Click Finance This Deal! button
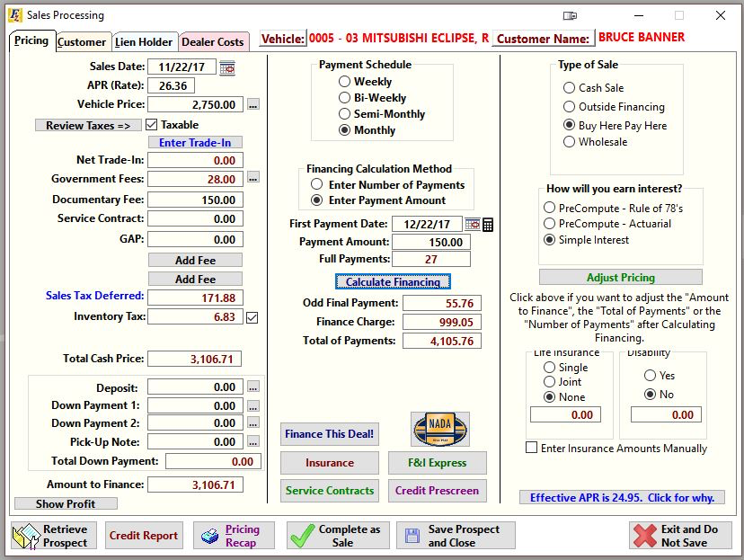Viewport: 744px width, 560px height. [x=329, y=434]
